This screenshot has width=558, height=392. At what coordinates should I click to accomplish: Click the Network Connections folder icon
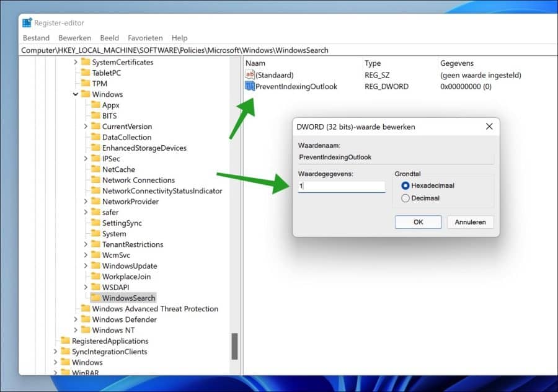click(95, 180)
